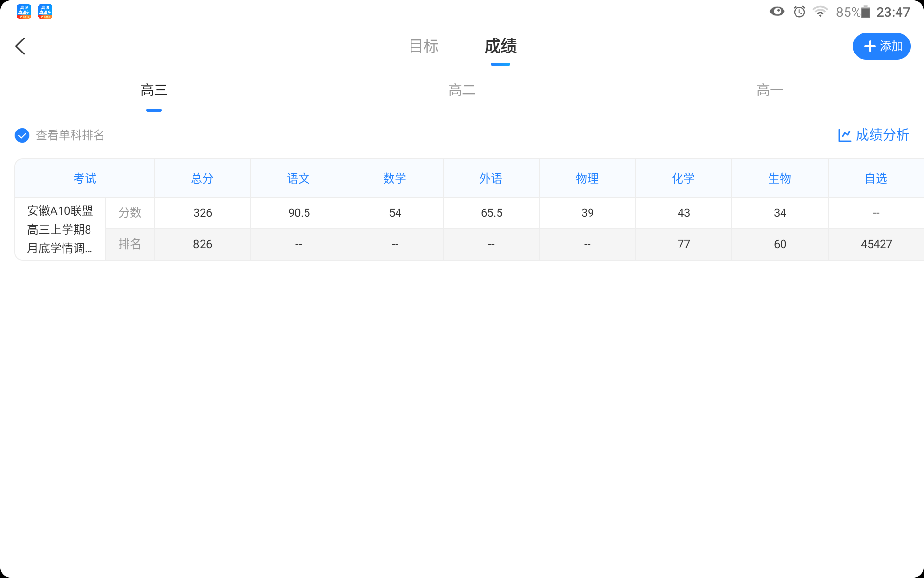Image resolution: width=924 pixels, height=578 pixels.
Task: Switch to the 目标 tab
Action: (423, 46)
